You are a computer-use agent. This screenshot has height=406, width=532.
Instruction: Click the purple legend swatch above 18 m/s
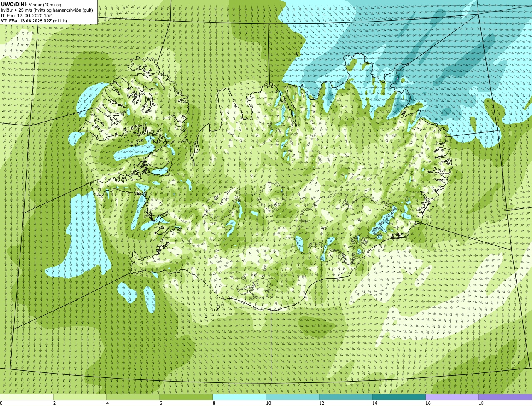(x=505, y=397)
